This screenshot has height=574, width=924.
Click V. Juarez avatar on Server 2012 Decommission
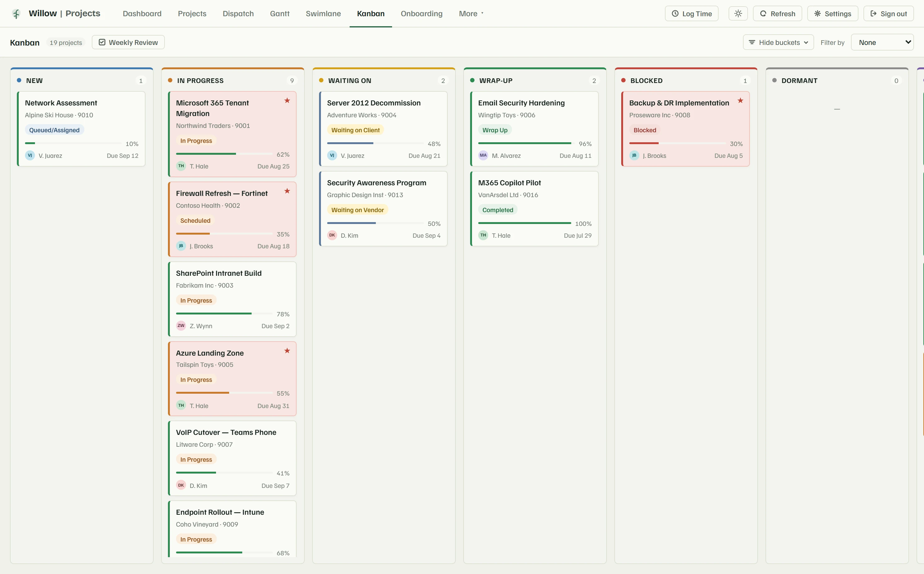(332, 155)
